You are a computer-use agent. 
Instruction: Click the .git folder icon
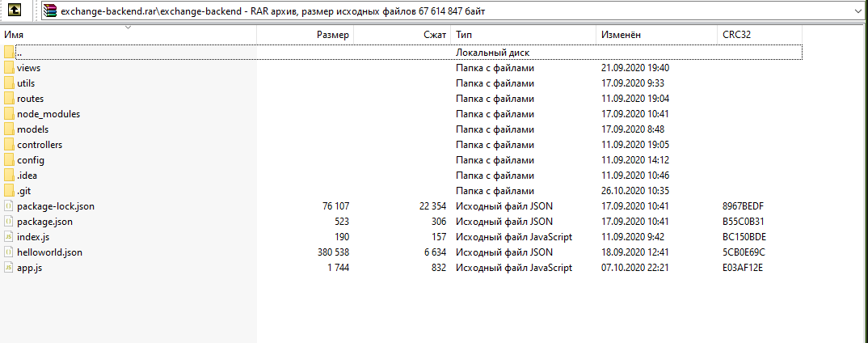click(x=9, y=191)
